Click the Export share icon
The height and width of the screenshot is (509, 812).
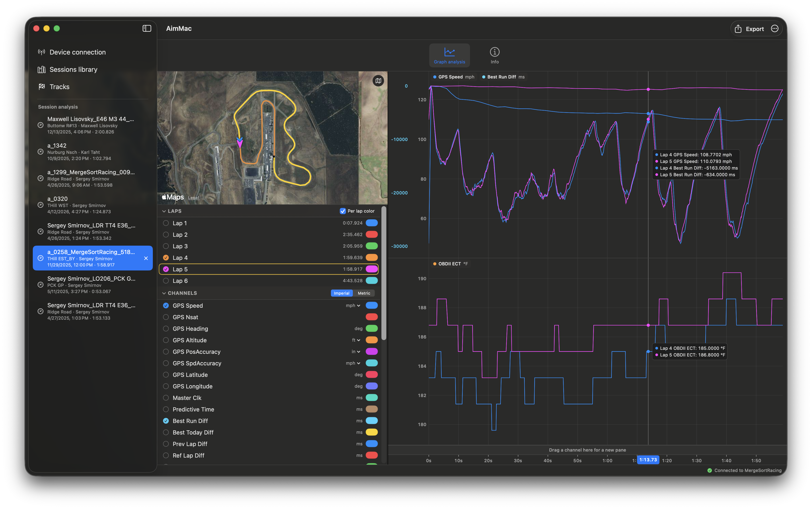[x=738, y=29]
